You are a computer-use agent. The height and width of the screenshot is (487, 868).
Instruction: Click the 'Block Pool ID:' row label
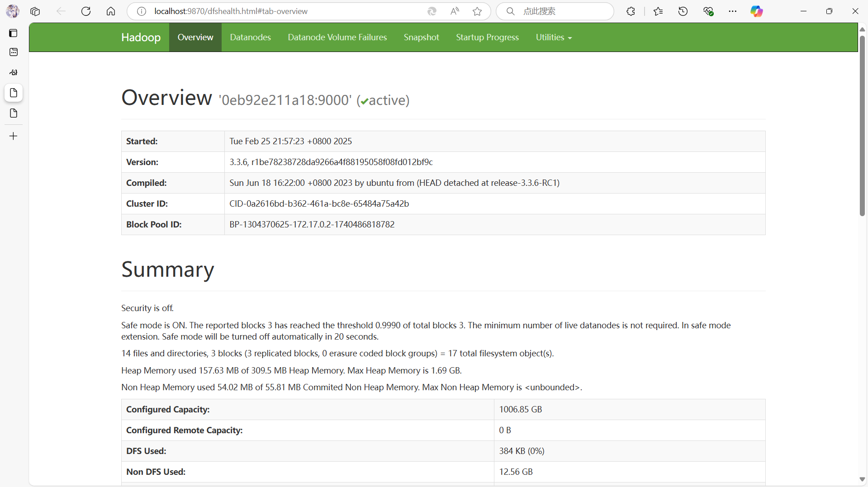click(x=154, y=225)
